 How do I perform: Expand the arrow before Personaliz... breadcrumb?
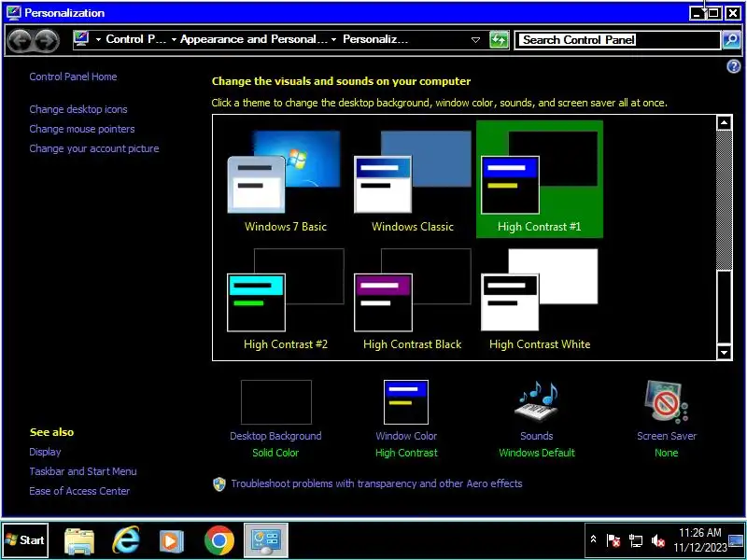coord(334,39)
